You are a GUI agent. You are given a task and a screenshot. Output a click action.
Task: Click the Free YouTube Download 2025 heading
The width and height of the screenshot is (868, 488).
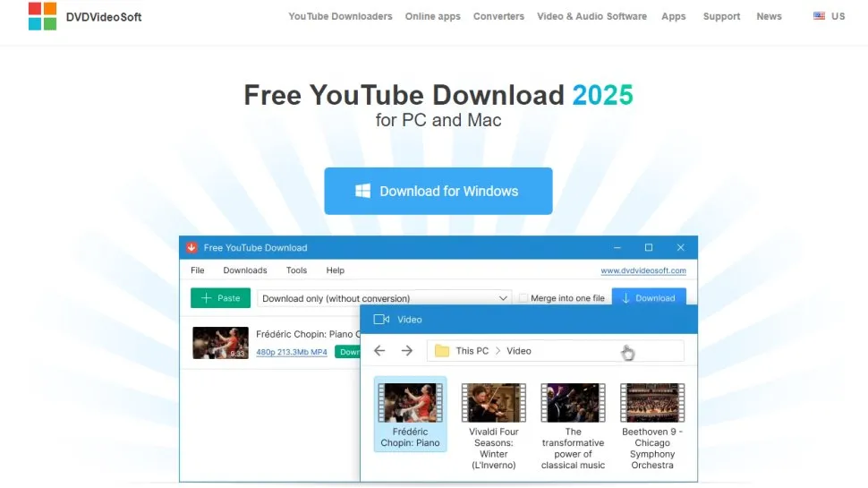(x=438, y=95)
